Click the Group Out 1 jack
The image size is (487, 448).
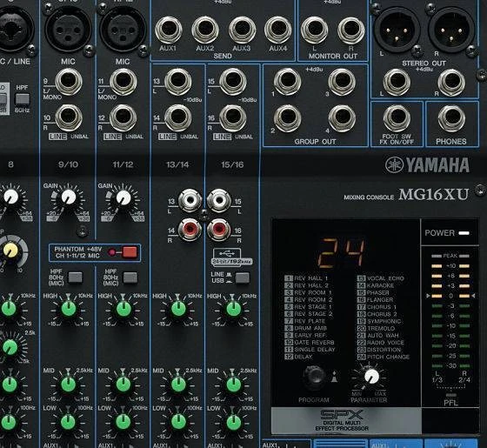pos(287,82)
